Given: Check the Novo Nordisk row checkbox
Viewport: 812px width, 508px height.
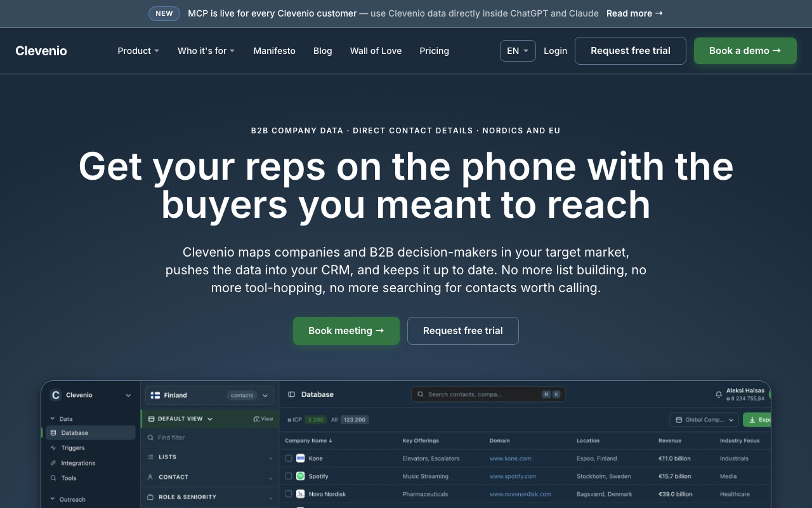Looking at the screenshot, I should 289,494.
